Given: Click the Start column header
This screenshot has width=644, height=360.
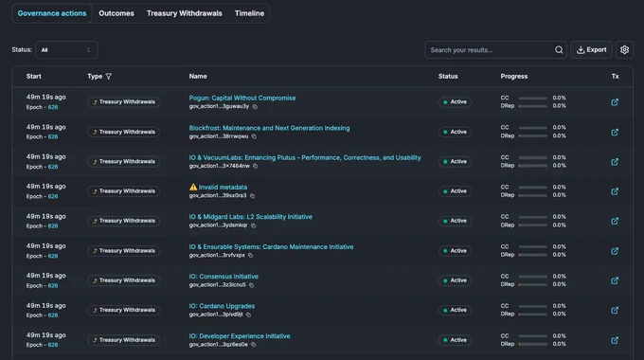Looking at the screenshot, I should point(34,77).
